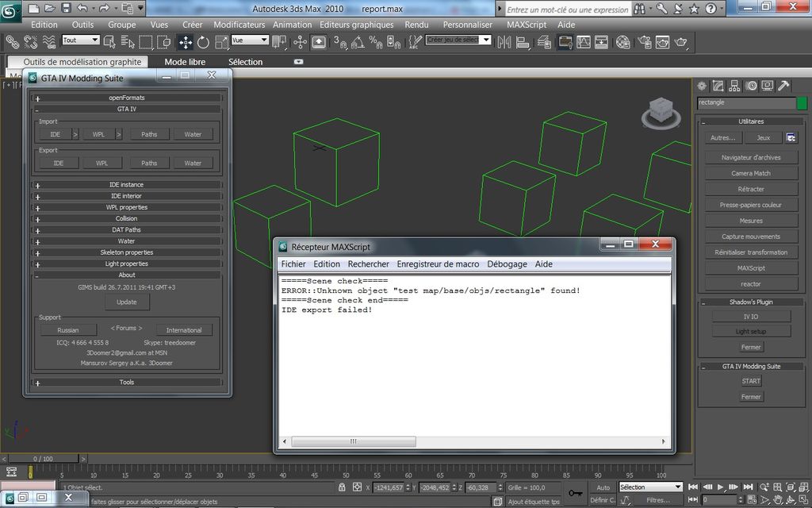812x508 pixels.
Task: Activate Select and Rotate tool
Action: pos(203,42)
